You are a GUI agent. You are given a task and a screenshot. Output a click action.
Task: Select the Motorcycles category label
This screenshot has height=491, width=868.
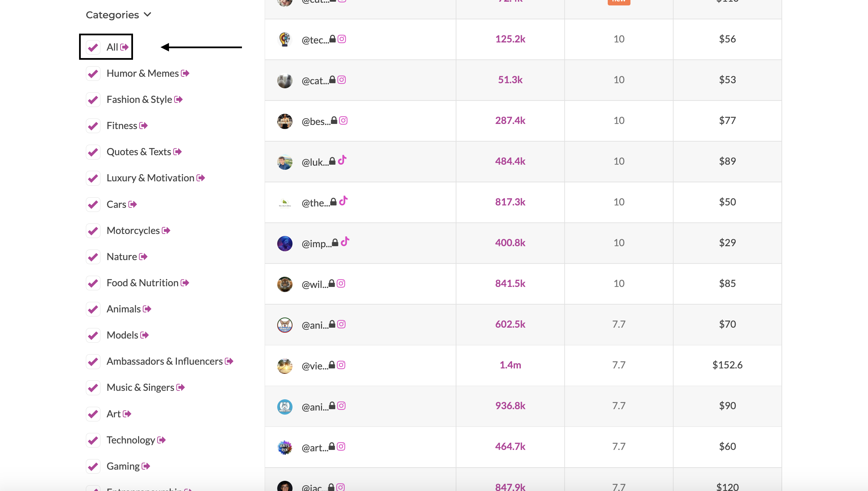(x=133, y=231)
